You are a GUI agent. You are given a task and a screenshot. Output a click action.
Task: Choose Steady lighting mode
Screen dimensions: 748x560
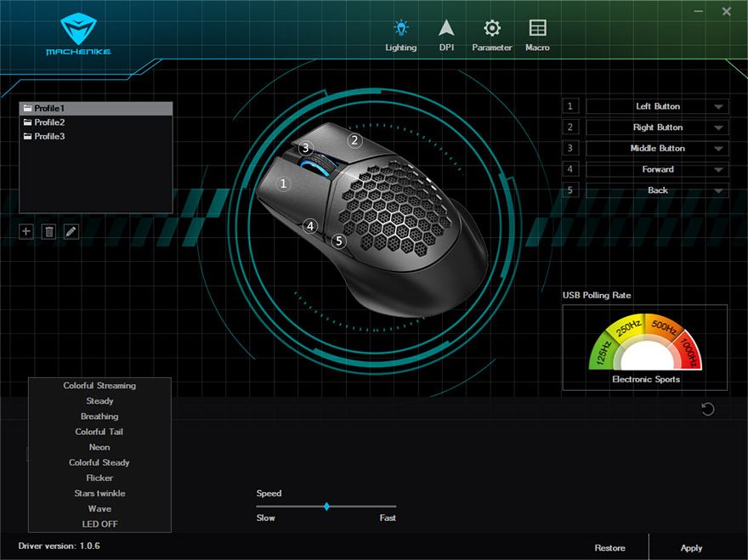click(99, 401)
